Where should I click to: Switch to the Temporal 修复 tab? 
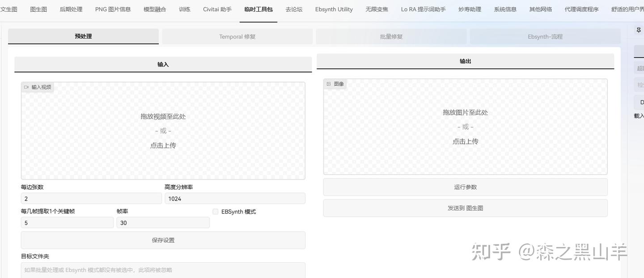[x=237, y=36]
